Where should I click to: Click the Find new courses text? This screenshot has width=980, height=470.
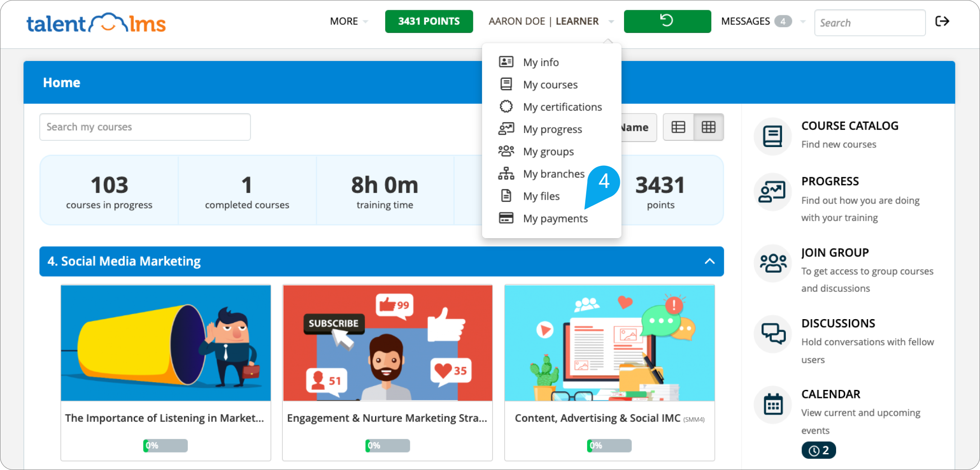click(839, 144)
